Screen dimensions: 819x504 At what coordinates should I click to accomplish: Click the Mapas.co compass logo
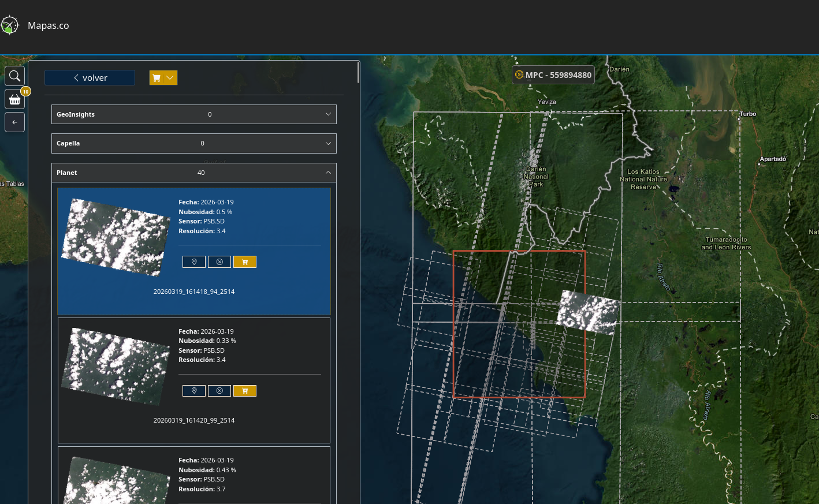click(x=9, y=25)
